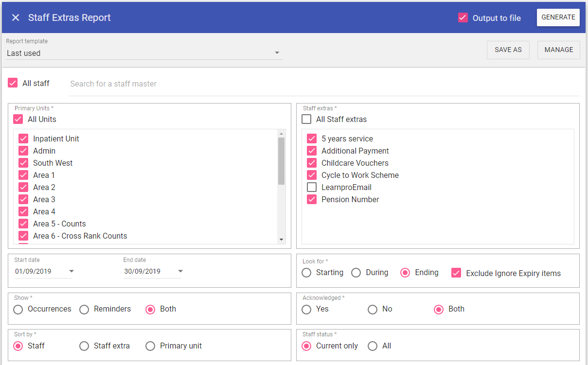Close the Staff Extras Report dialog

16,18
